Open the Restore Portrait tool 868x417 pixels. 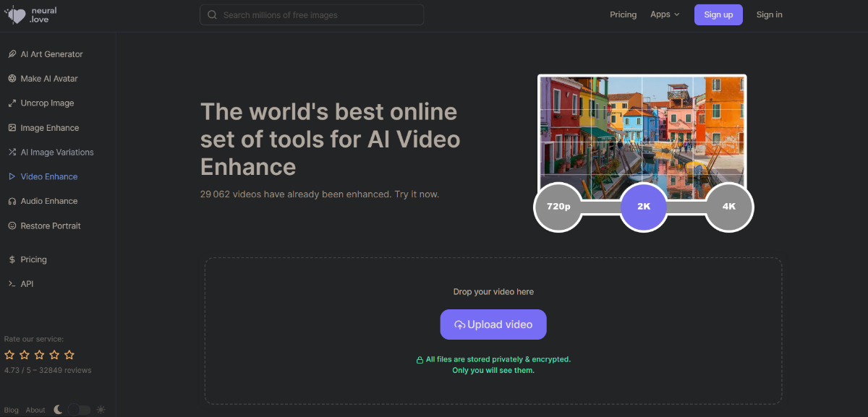tap(49, 225)
